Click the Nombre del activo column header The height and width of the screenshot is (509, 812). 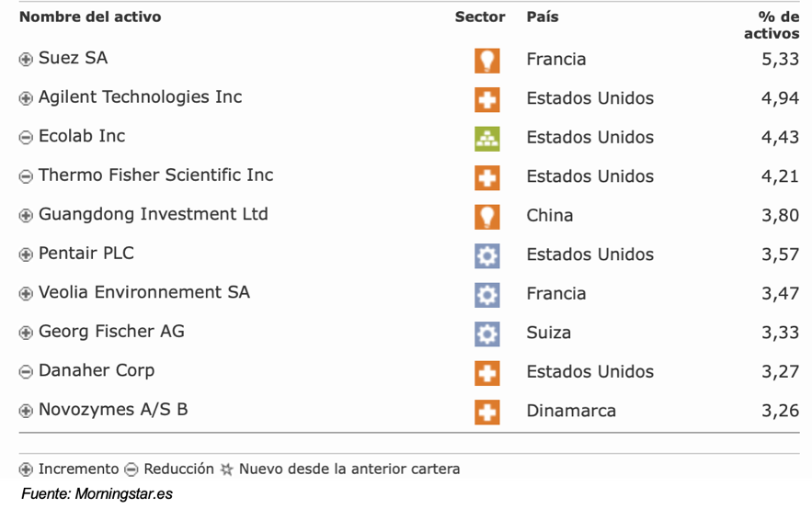coord(89,17)
